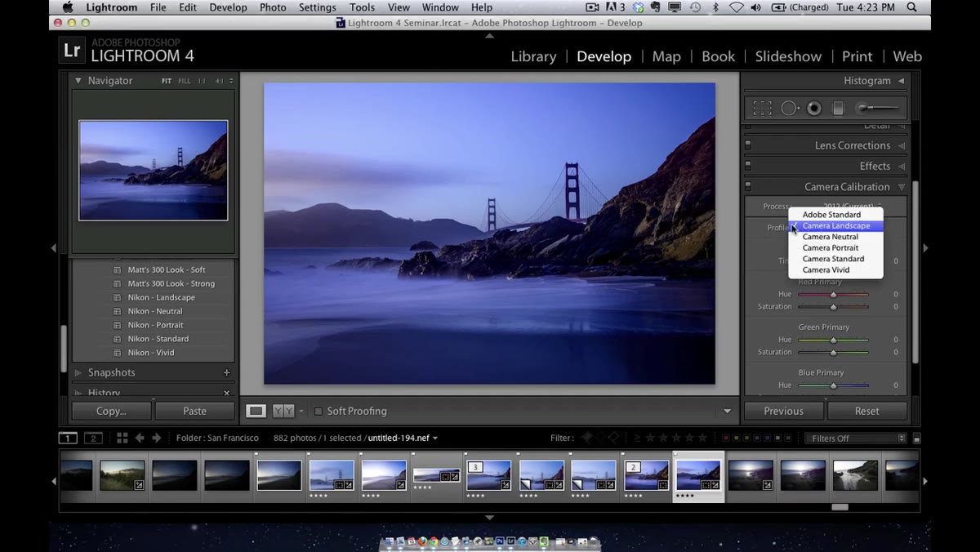Screen dimensions: 980x552
Task: Open the Develop menu in menu bar
Action: pos(228,7)
